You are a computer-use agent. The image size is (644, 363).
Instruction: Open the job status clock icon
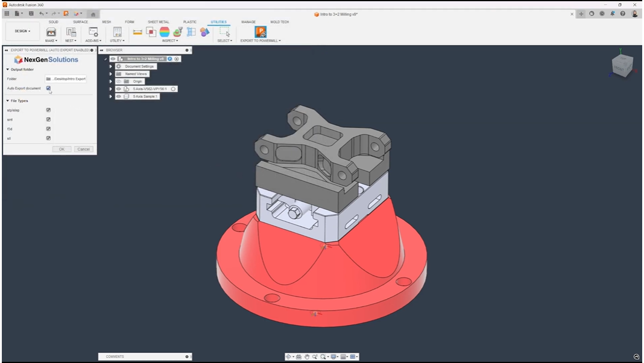[602, 13]
